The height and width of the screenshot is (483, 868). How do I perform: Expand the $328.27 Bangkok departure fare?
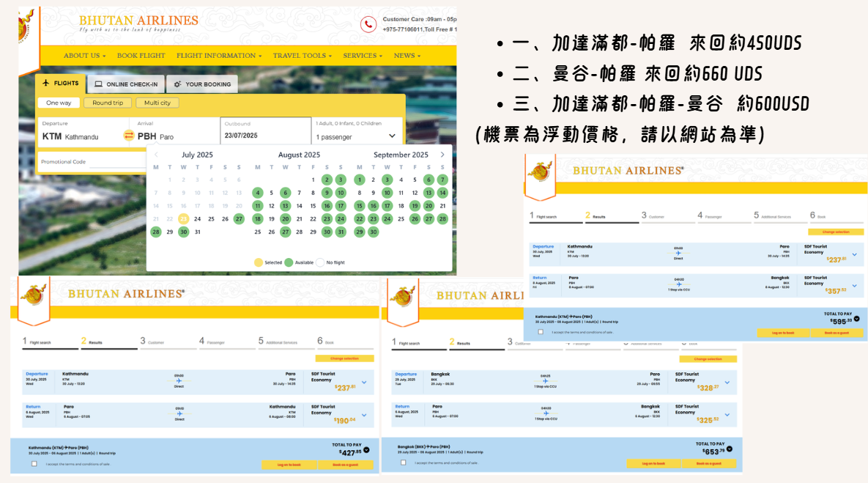727,382
